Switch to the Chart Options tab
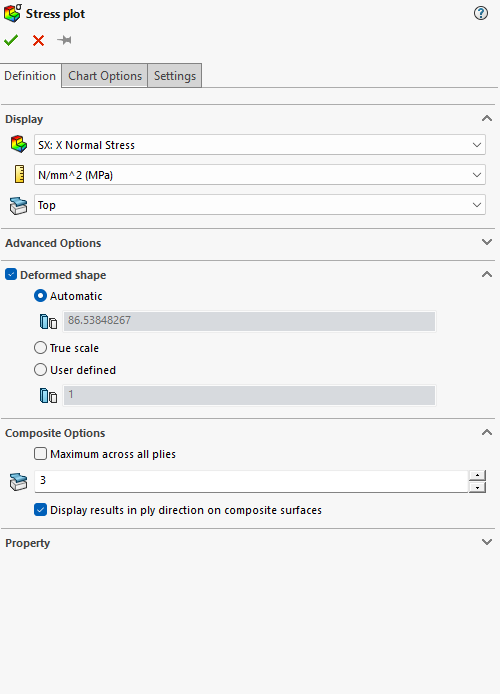Screen dimensions: 500x694 point(105,76)
